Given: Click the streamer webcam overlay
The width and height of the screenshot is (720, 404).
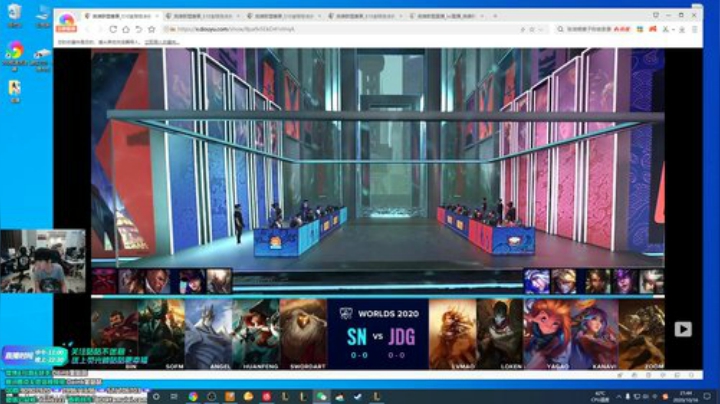Looking at the screenshot, I should coord(43,261).
